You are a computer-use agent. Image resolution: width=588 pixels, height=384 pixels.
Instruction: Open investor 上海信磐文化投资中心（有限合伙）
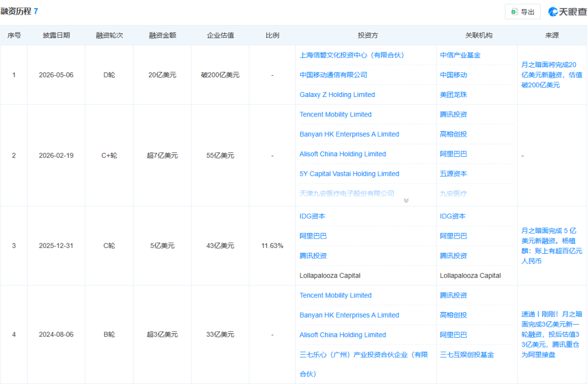pos(351,55)
